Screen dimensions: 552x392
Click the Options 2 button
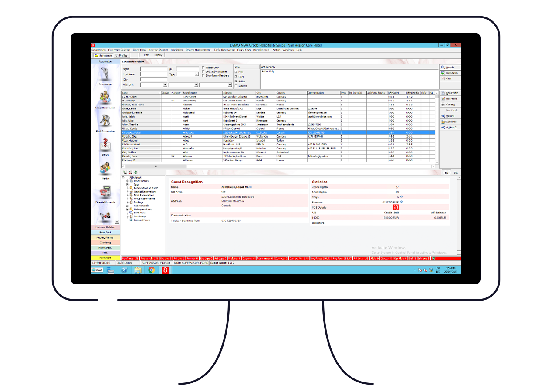[450, 127]
